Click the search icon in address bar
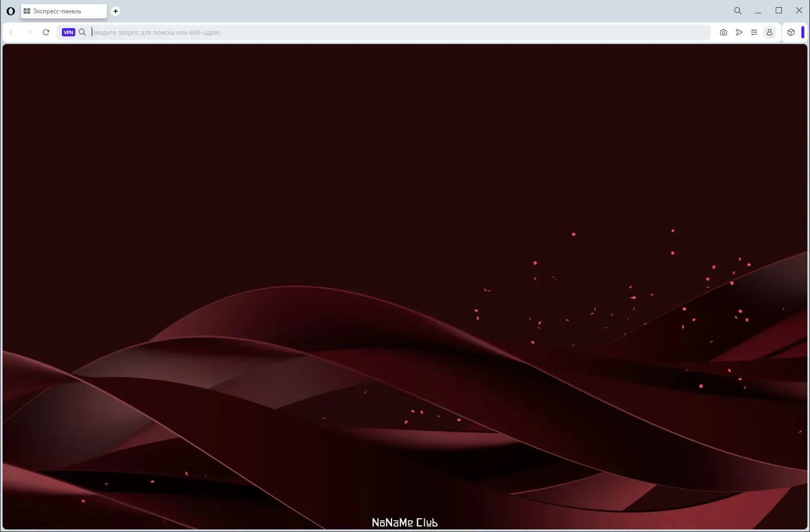 [x=82, y=32]
